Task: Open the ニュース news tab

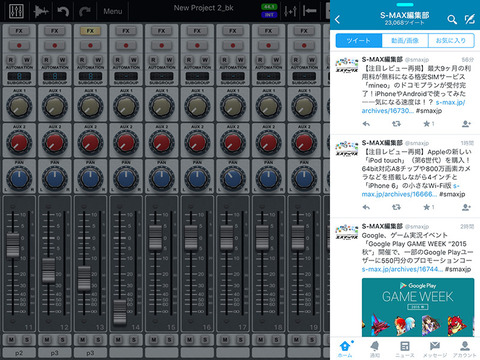Action: [405, 349]
